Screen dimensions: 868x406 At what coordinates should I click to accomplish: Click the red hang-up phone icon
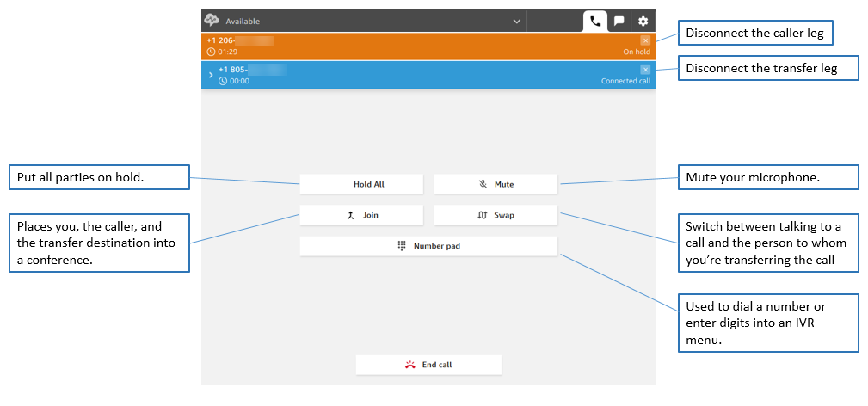coord(410,365)
